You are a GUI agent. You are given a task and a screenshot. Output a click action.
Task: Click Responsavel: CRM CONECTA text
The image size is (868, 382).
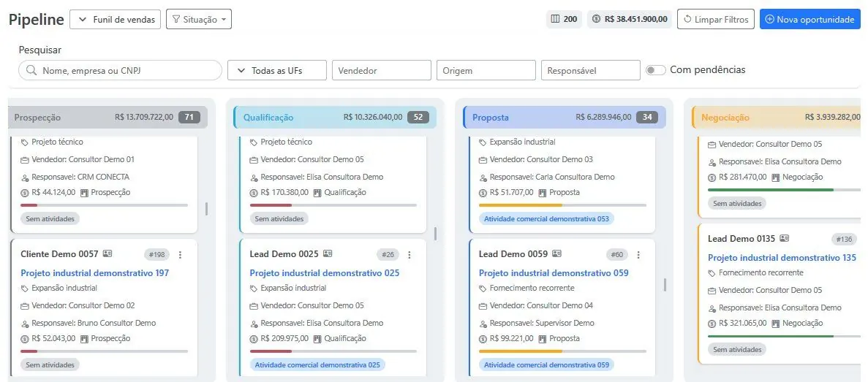80,177
